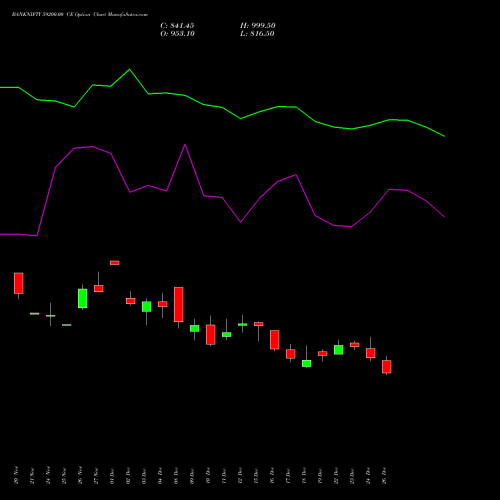500x500 pixels.
Task: Select the green candle for 22 Dec
Action: click(339, 350)
